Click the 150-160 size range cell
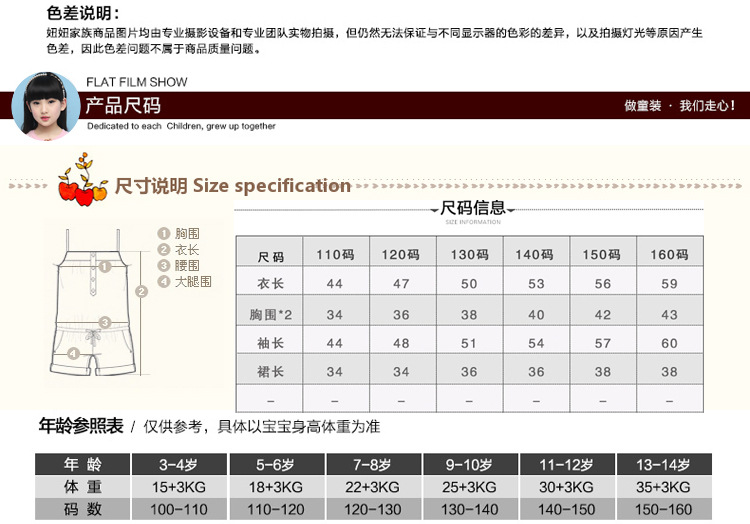Screen dimensions: 750x524 tap(664, 509)
